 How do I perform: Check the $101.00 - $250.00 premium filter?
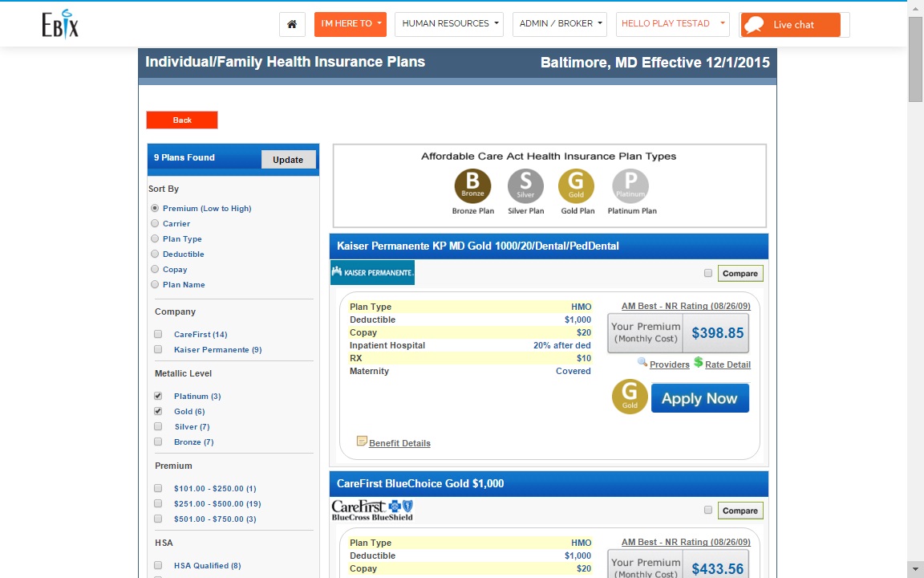tap(158, 489)
